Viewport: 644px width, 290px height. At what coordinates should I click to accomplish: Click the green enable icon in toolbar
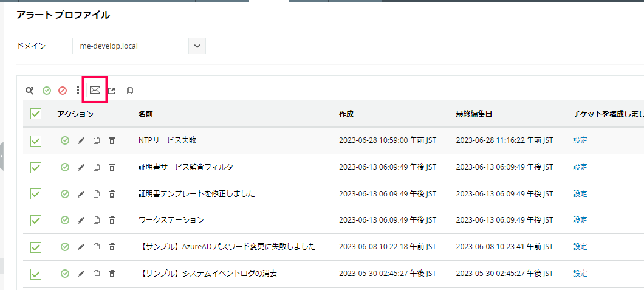47,91
